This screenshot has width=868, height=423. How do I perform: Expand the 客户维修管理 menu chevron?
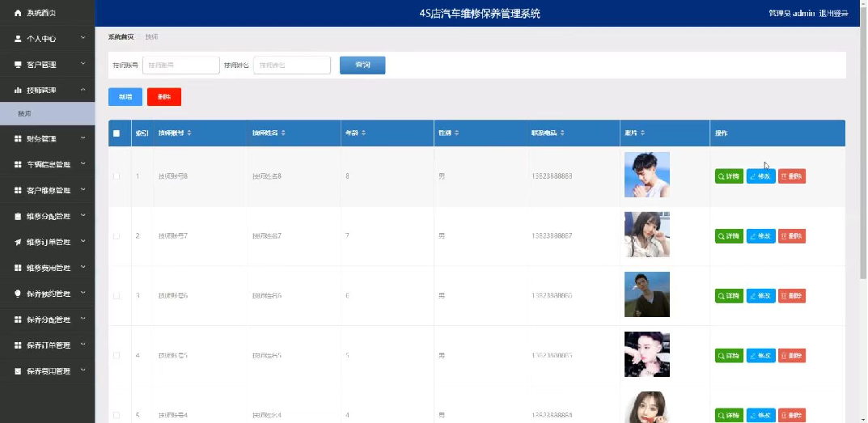(83, 190)
